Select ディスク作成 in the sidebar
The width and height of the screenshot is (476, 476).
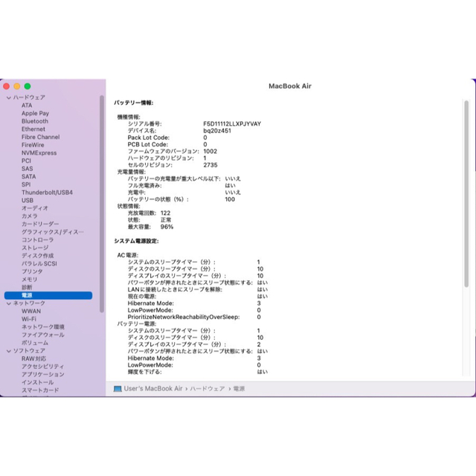tap(38, 256)
